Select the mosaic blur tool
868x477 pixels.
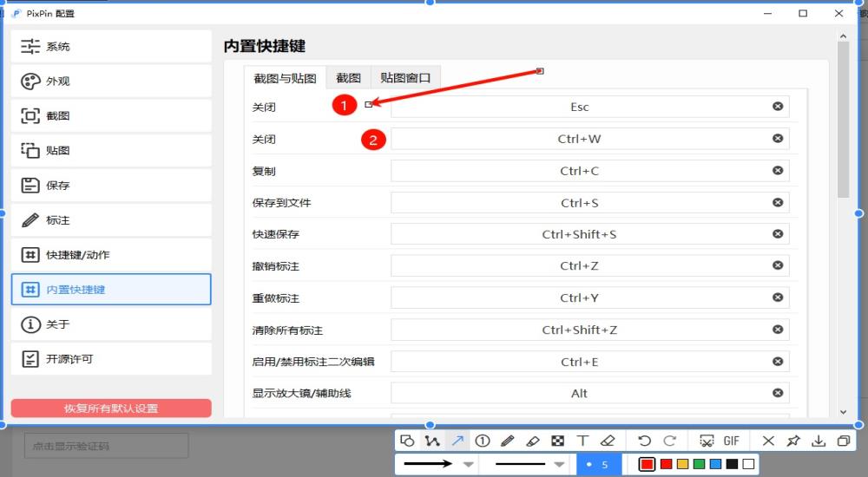pyautogui.click(x=558, y=441)
